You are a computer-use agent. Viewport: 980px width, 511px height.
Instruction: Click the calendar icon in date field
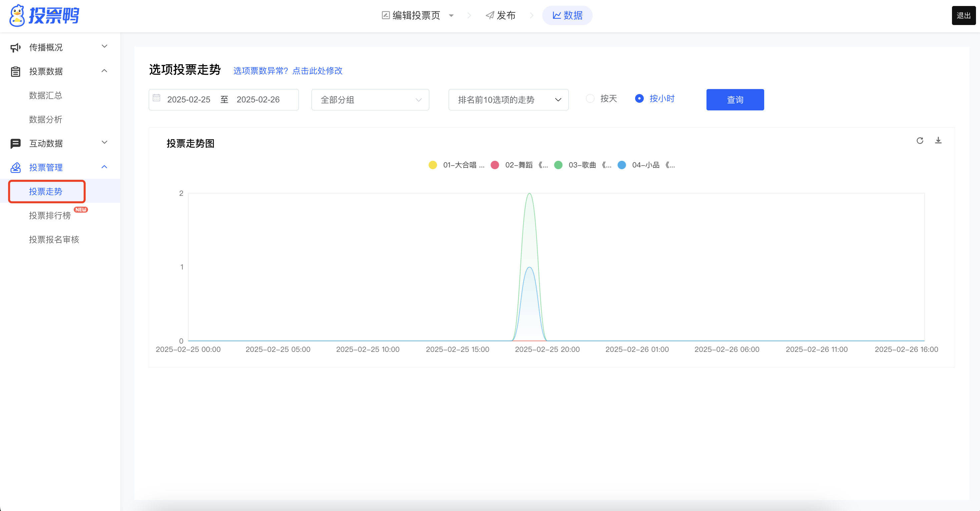(x=156, y=98)
